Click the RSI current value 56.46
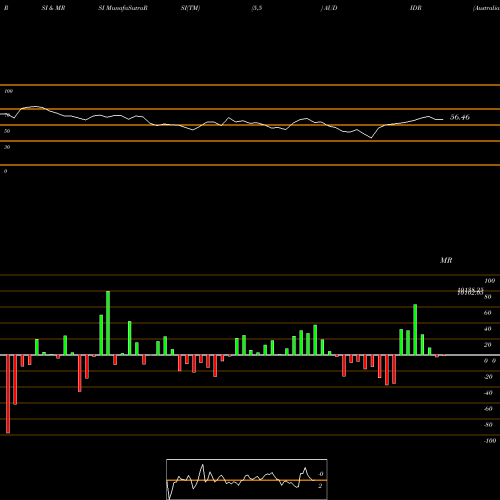This screenshot has width=500, height=500. click(x=460, y=117)
